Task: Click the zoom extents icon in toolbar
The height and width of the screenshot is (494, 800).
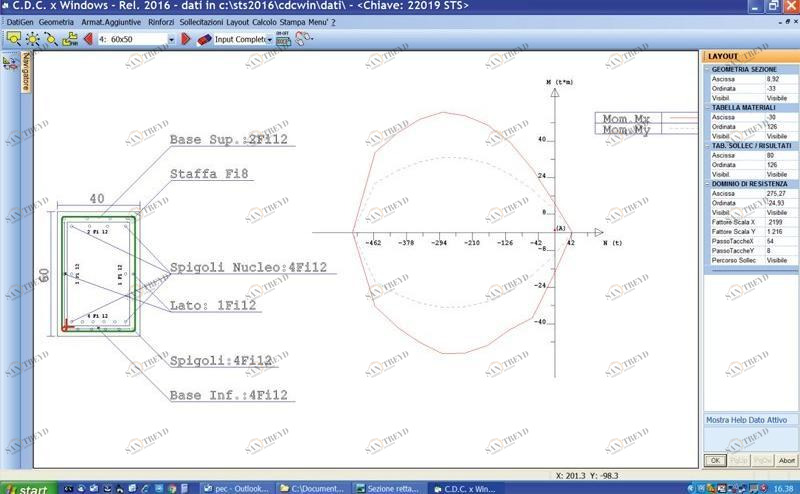Action: coord(32,39)
